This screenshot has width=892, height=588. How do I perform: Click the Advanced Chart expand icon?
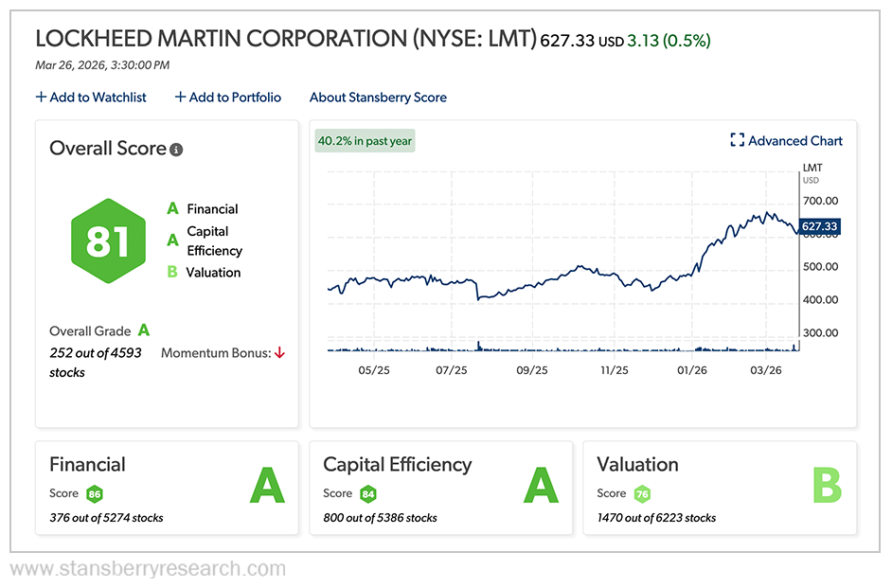coord(738,140)
